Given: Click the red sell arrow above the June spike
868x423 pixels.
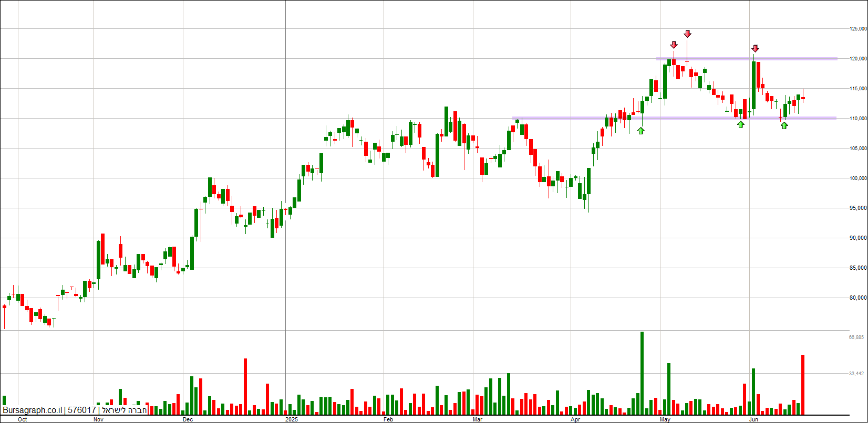Looking at the screenshot, I should (755, 48).
